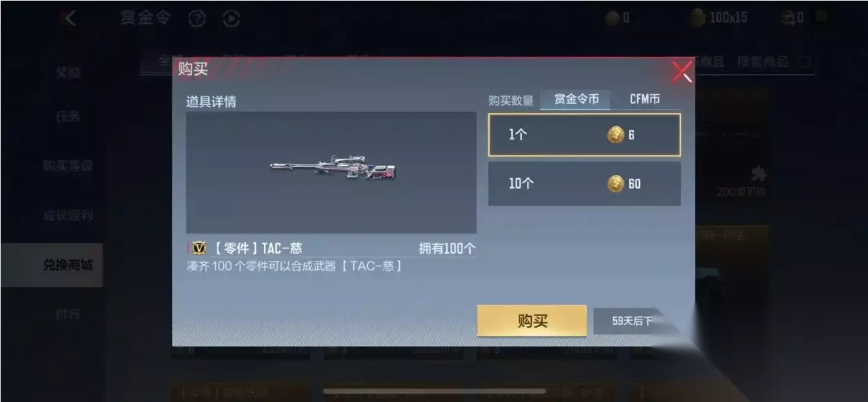Open 购买等级 in the sidebar
Image resolution: width=868 pixels, height=402 pixels.
68,166
